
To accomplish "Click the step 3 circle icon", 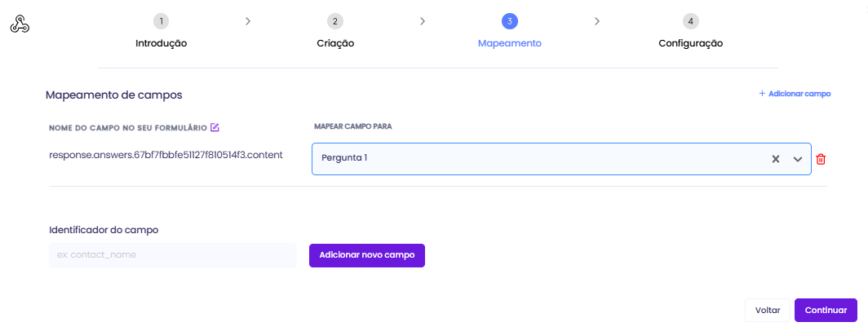I will tap(510, 21).
